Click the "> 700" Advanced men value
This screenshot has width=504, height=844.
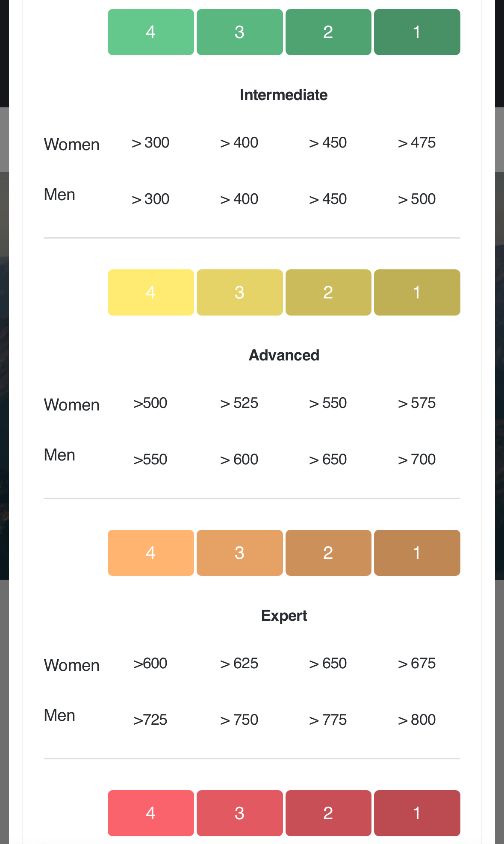[x=416, y=460]
